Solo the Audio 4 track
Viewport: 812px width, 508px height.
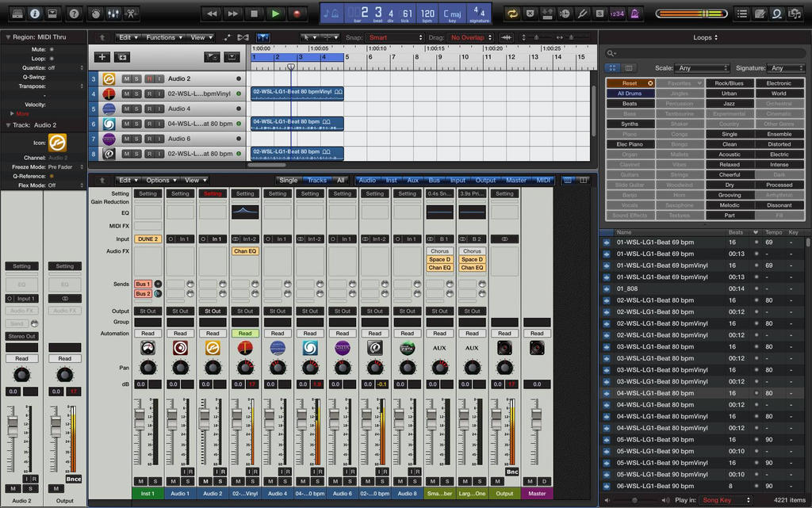pyautogui.click(x=136, y=109)
